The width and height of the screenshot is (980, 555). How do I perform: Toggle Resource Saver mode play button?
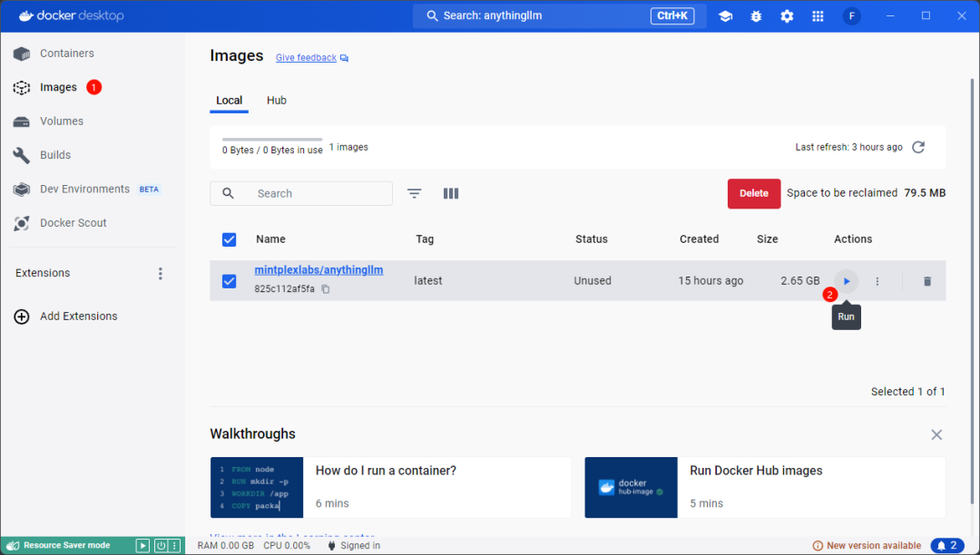pos(142,545)
